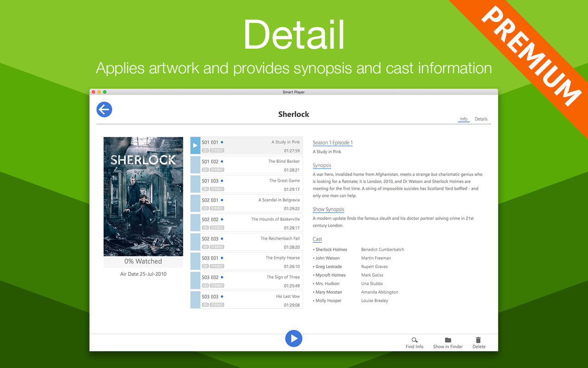This screenshot has width=588, height=368.
Task: Click the blue side strip of S03 E01
Action: click(195, 261)
